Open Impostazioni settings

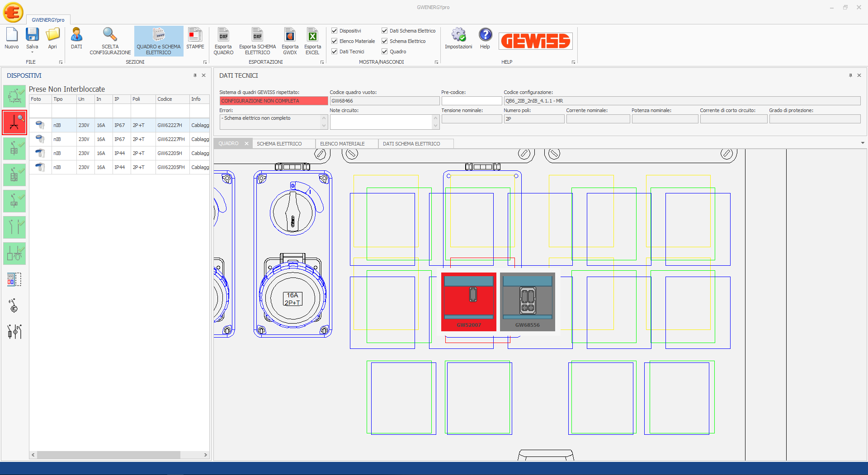coord(458,38)
